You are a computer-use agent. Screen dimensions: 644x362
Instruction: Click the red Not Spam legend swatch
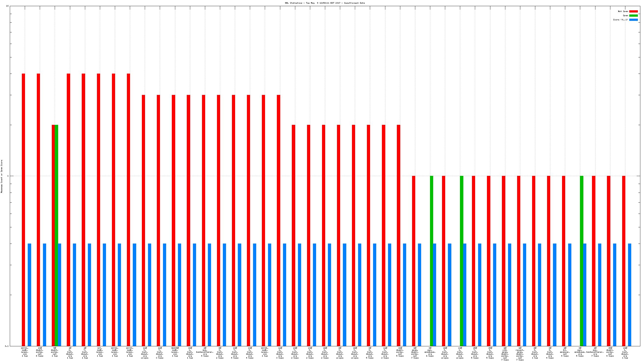633,12
